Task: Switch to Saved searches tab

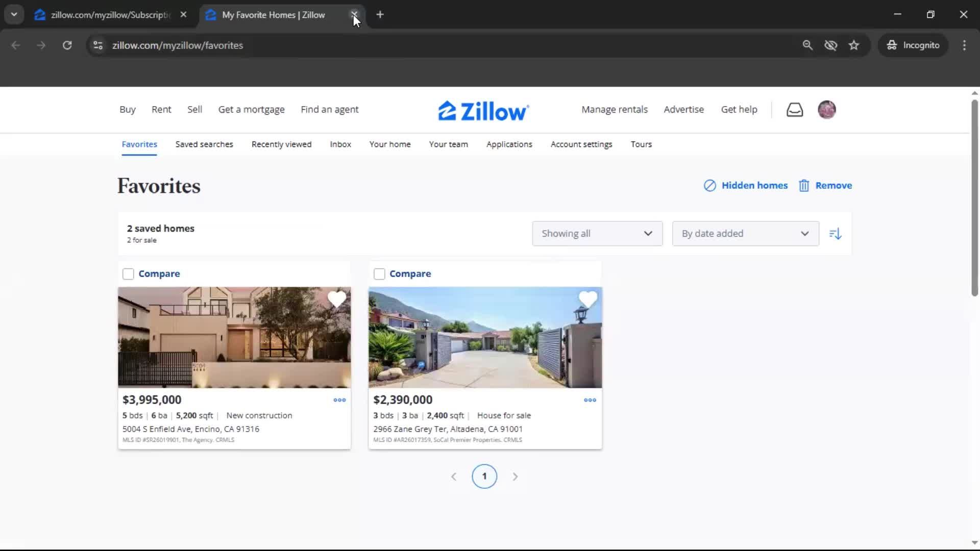Action: tap(204, 144)
